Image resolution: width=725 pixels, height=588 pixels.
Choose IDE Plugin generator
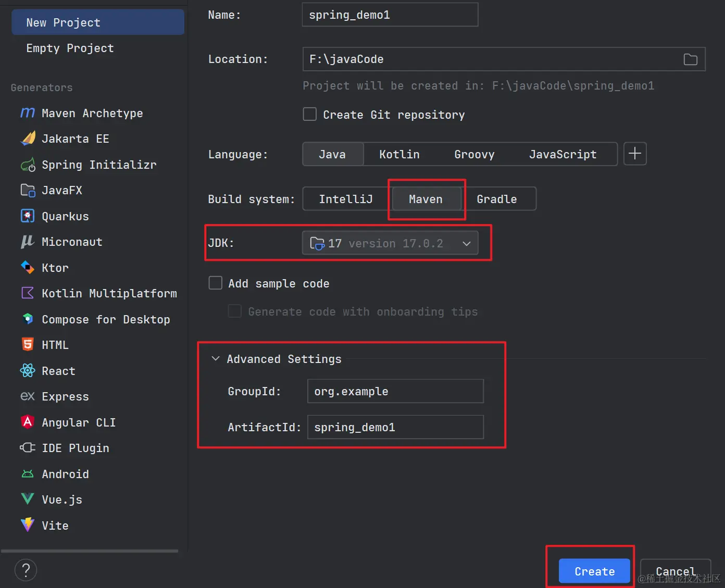[76, 448]
